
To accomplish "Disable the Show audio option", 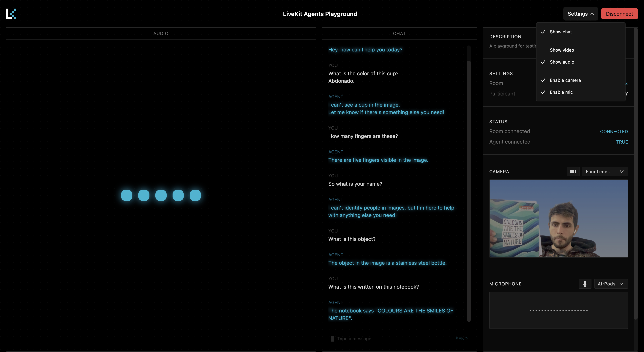I will click(x=562, y=62).
